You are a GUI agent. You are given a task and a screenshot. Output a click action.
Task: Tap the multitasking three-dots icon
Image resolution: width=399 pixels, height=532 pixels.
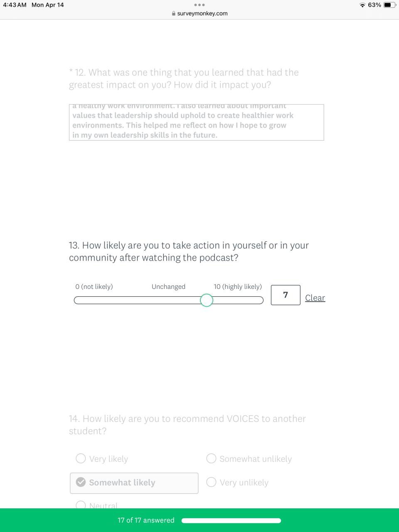point(199,5)
